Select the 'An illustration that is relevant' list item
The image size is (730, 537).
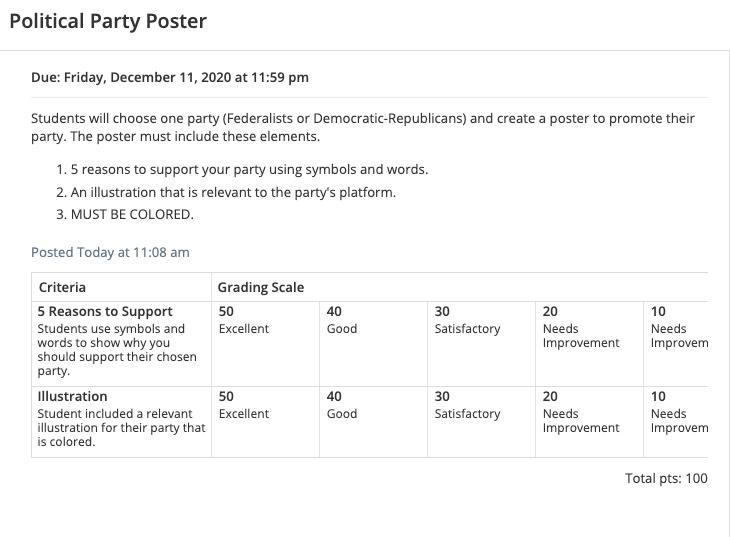tap(233, 192)
